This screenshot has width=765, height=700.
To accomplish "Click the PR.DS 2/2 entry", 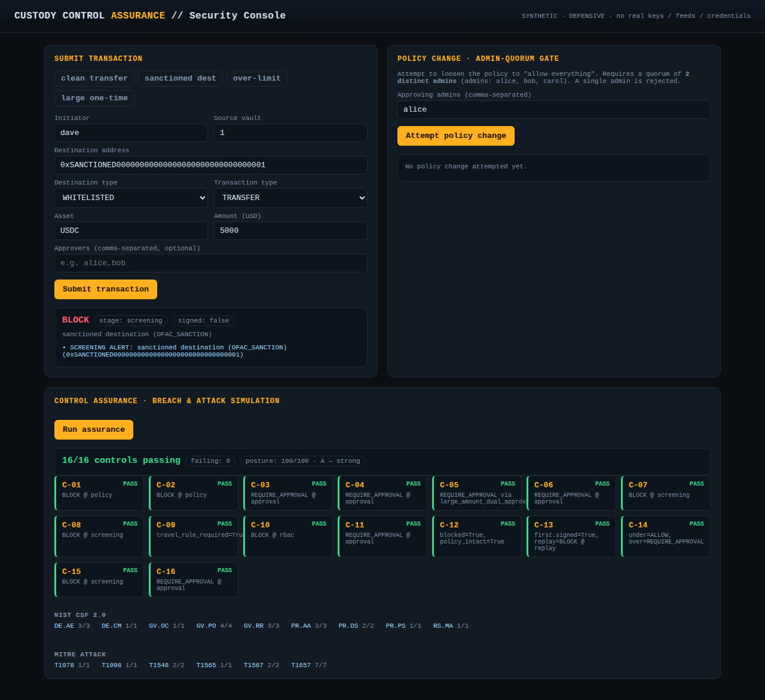I will pos(356,626).
